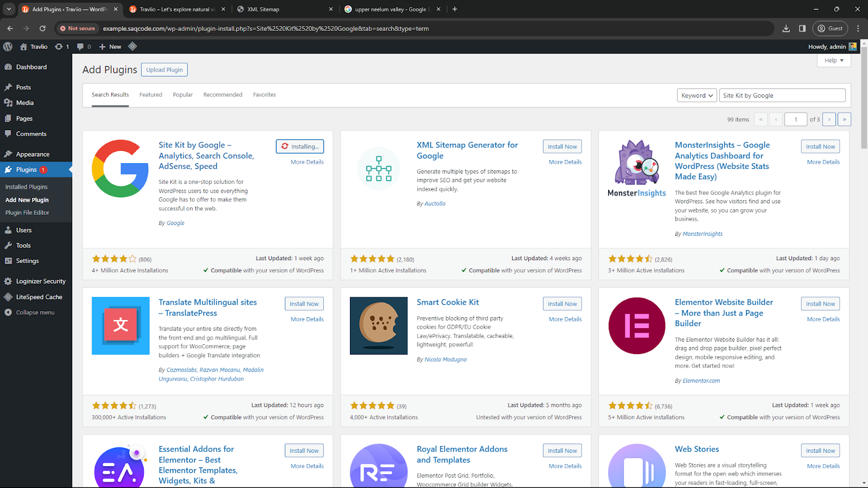This screenshot has height=488, width=868.
Task: Open the Auctollo author link
Action: click(x=435, y=204)
